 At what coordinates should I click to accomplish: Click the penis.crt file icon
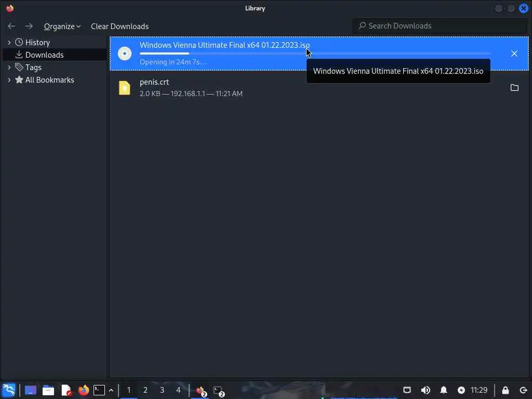coord(125,88)
